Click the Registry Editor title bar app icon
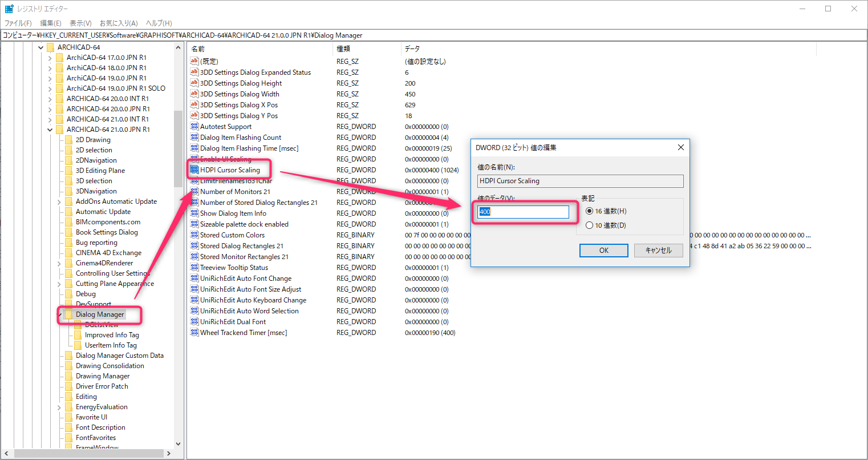 coord(9,9)
